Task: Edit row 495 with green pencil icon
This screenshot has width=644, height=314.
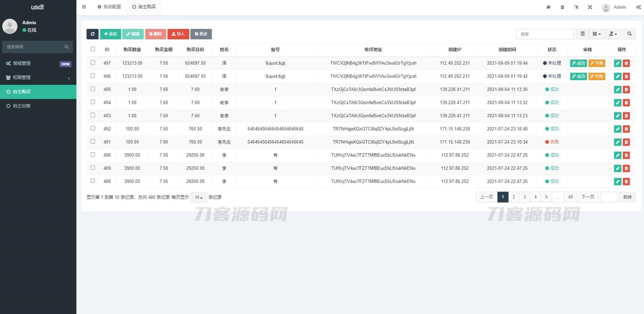Action: 618,90
